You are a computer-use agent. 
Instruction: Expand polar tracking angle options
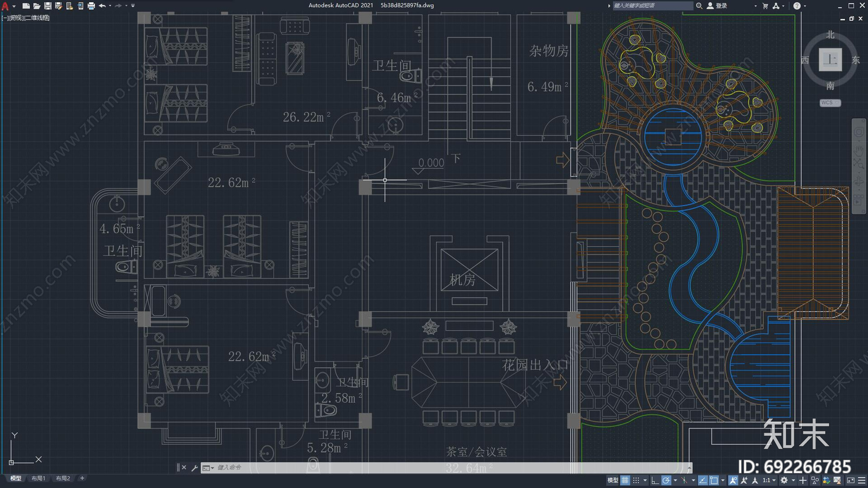675,480
